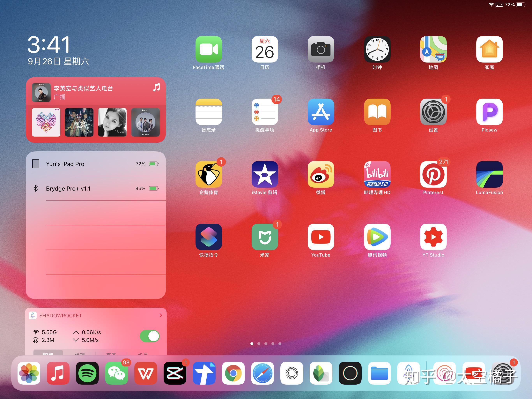
Task: Open the 时钟 clock app
Action: pos(377,49)
